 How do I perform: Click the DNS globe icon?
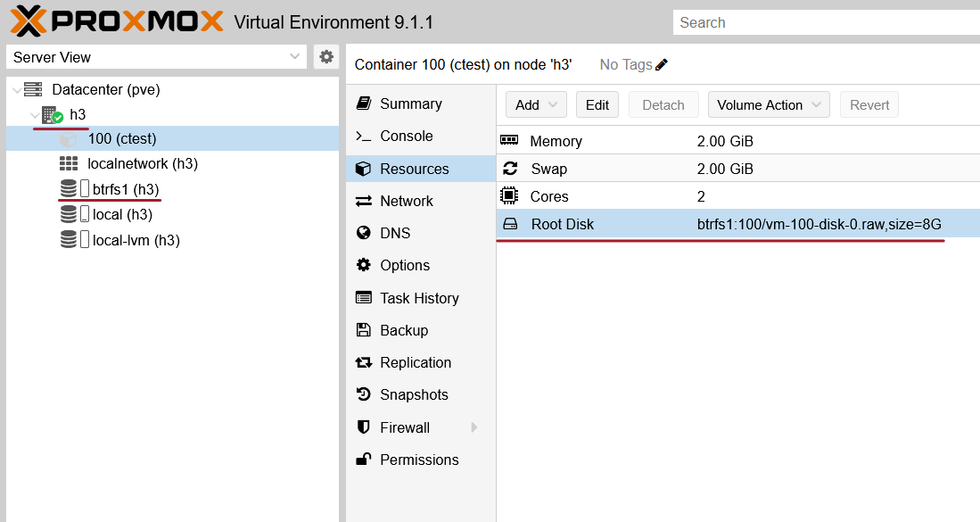pos(363,233)
